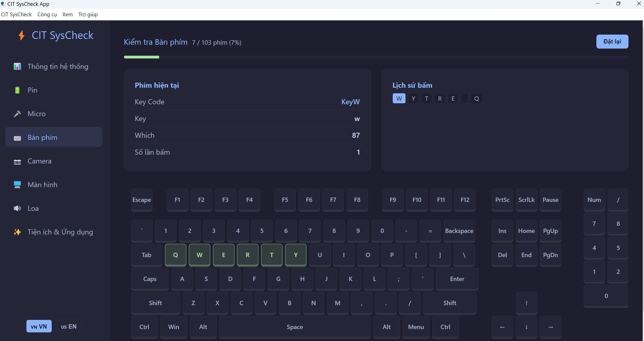
Task: Click the keyboard test progress bar
Action: [376, 57]
